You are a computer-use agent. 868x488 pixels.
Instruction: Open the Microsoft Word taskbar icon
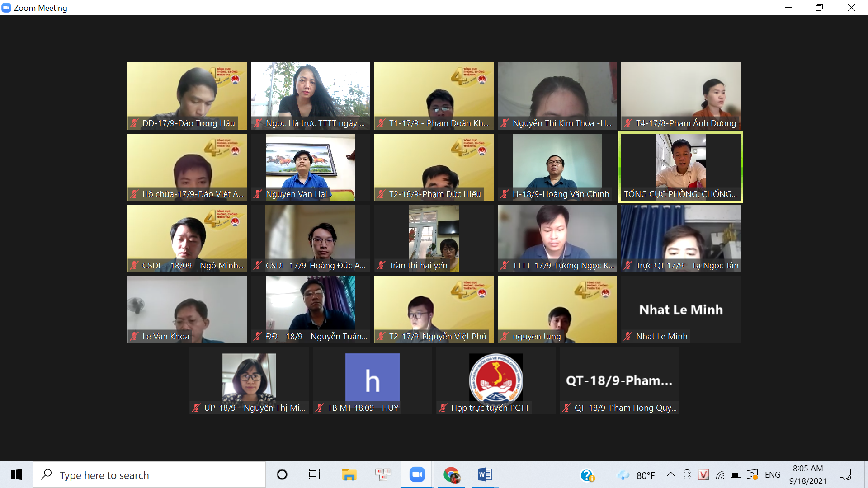485,474
